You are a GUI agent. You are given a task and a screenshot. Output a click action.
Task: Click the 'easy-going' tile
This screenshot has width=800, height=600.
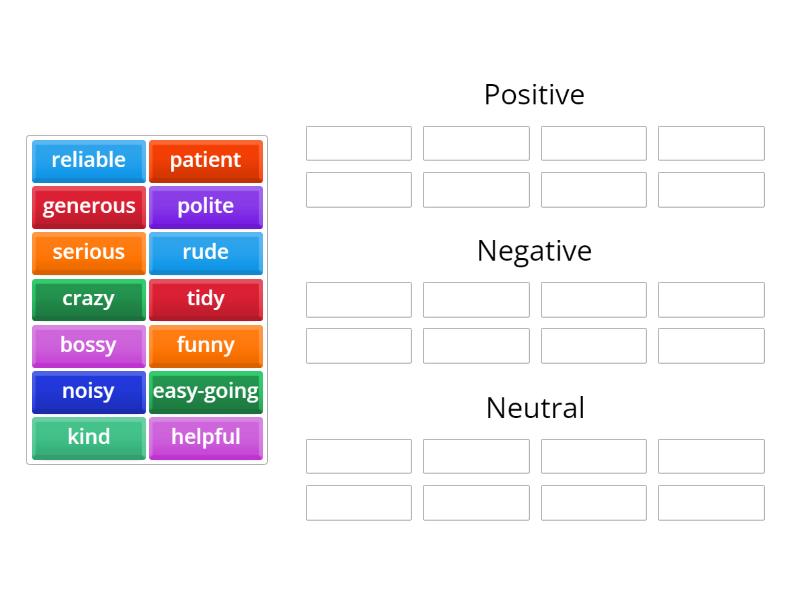point(206,391)
